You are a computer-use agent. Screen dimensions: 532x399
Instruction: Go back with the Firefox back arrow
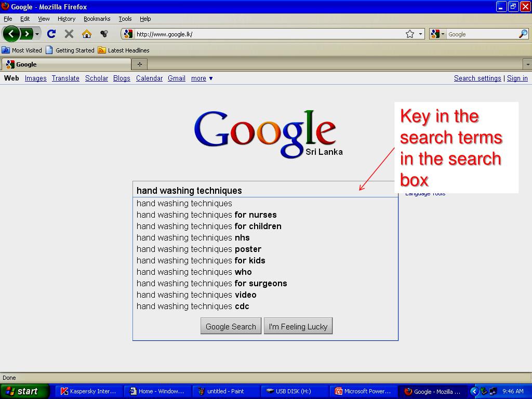tap(11, 34)
